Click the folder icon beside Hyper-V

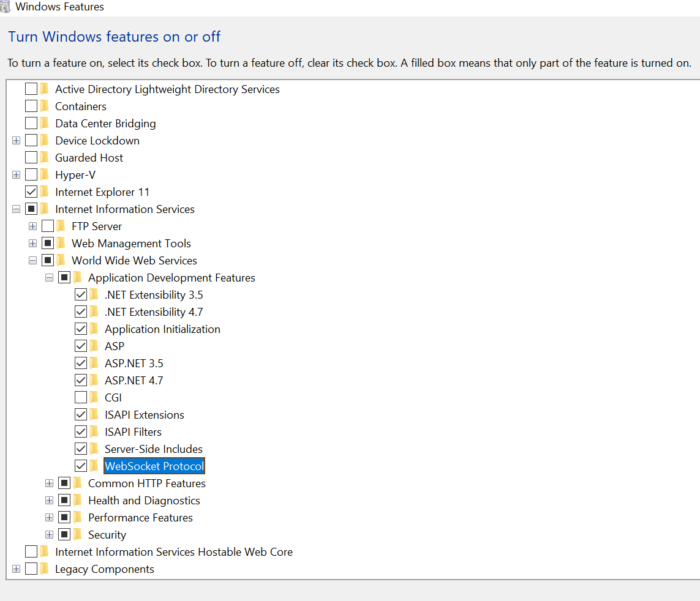click(x=44, y=175)
